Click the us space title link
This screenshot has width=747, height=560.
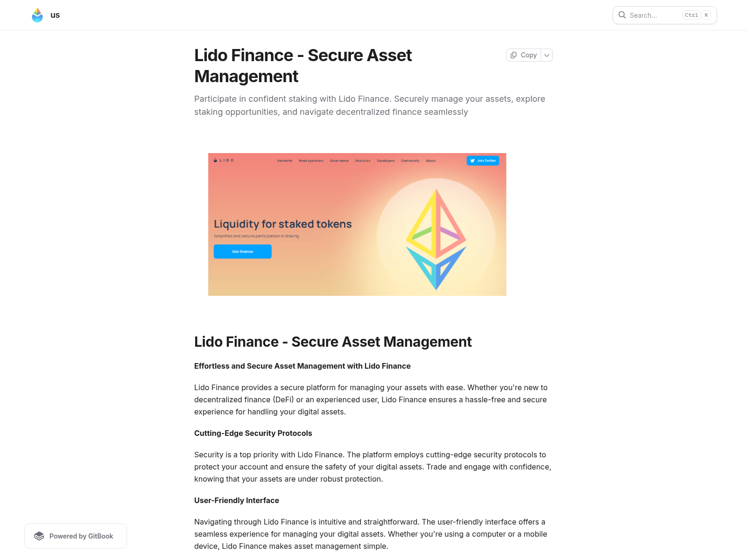pyautogui.click(x=56, y=14)
